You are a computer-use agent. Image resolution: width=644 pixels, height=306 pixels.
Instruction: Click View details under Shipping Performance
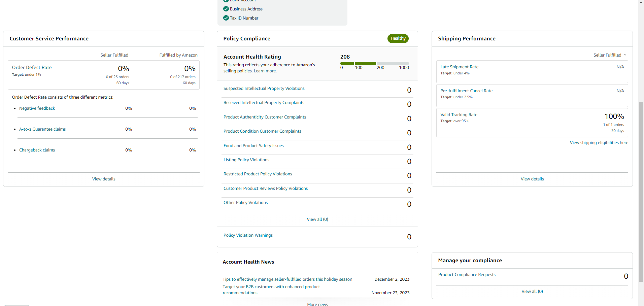(x=532, y=179)
